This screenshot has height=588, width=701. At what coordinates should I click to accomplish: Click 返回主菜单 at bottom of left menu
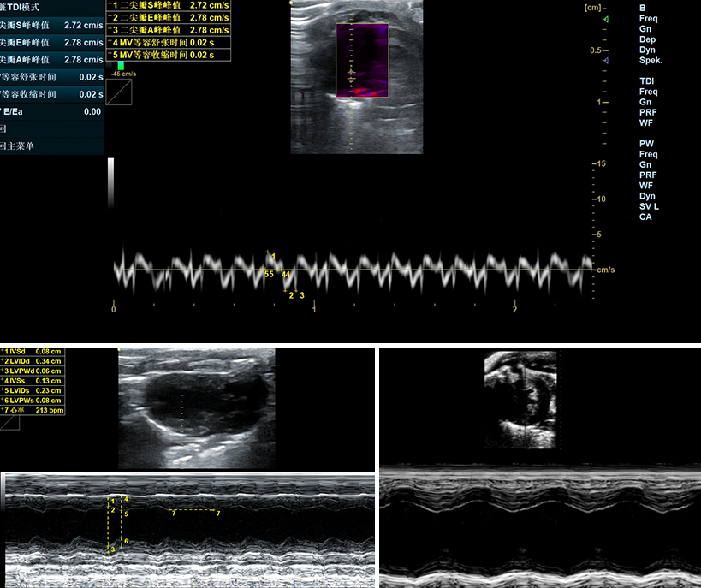52,146
